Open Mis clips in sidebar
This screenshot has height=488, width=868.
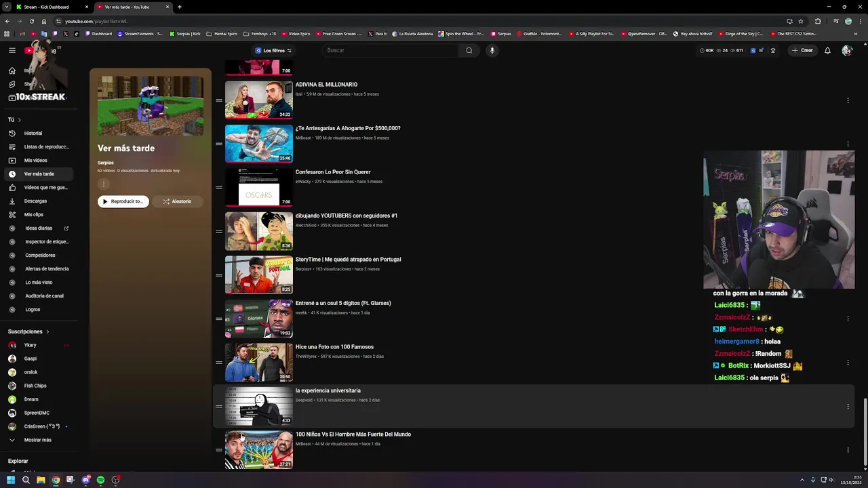(39, 215)
